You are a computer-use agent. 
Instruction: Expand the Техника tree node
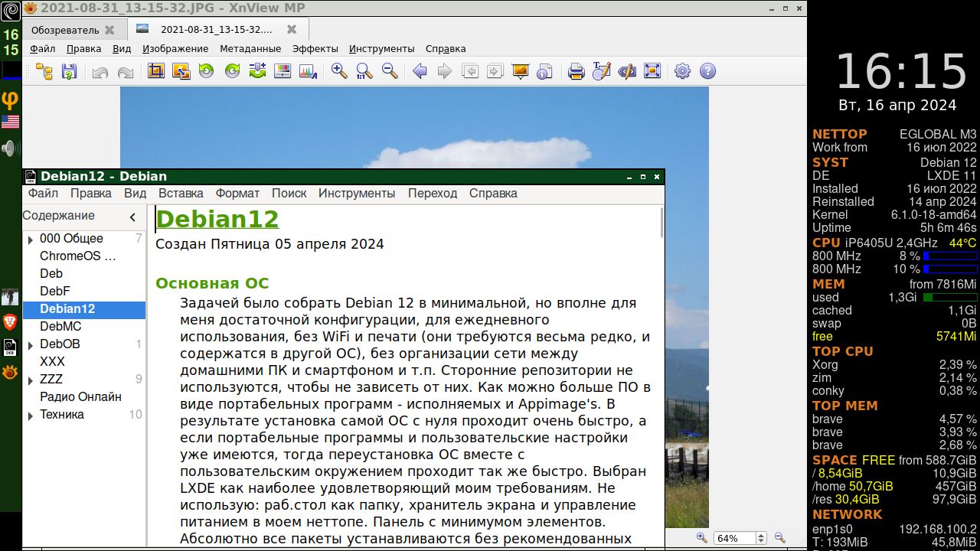point(31,416)
